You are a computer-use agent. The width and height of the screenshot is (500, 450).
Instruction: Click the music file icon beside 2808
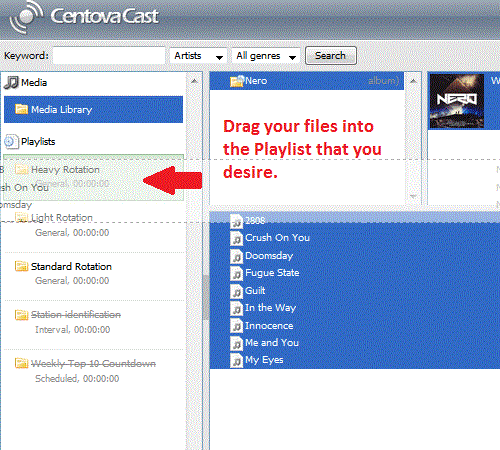pos(237,221)
